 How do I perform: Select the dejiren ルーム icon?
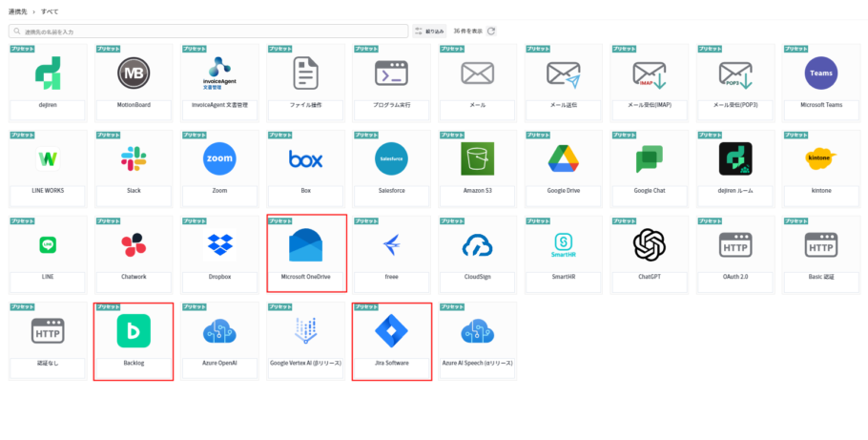[x=735, y=159]
